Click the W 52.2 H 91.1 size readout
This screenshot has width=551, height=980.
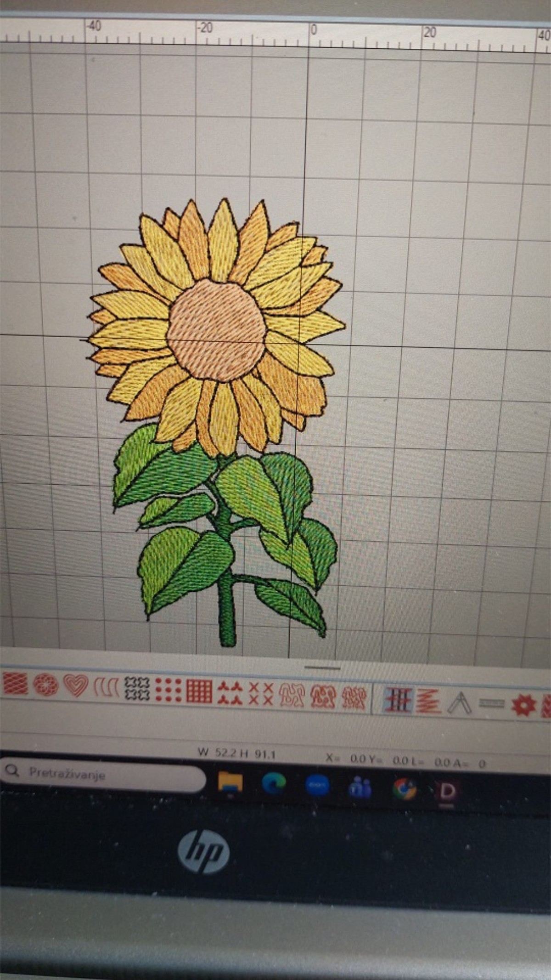pos(237,753)
